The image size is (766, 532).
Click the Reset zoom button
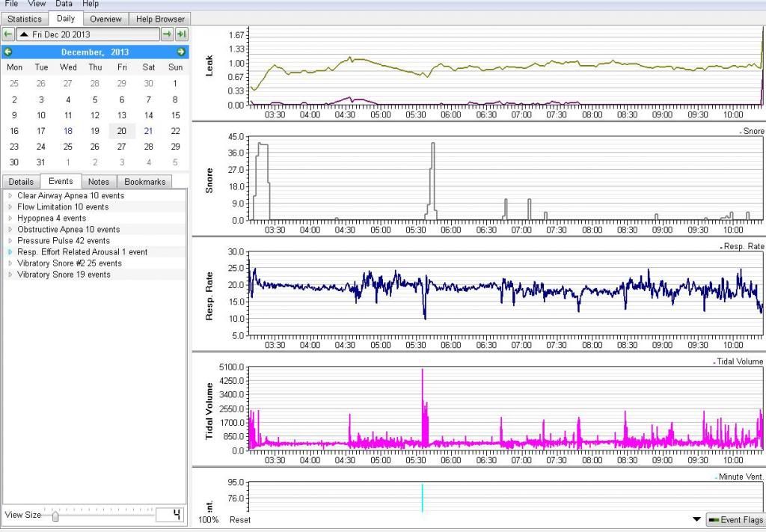(x=240, y=520)
